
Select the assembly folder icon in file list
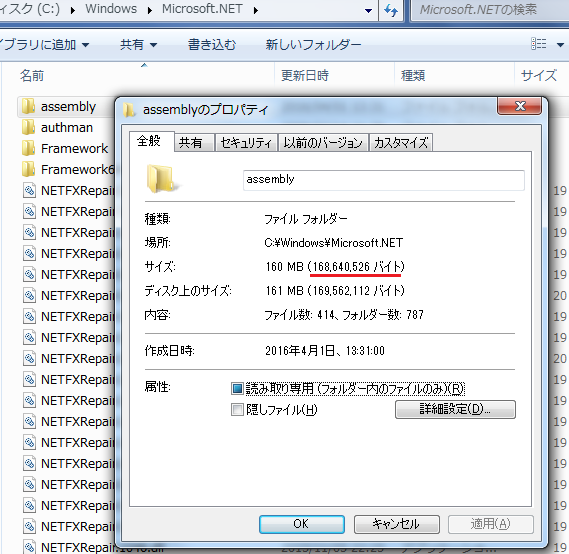pyautogui.click(x=28, y=107)
